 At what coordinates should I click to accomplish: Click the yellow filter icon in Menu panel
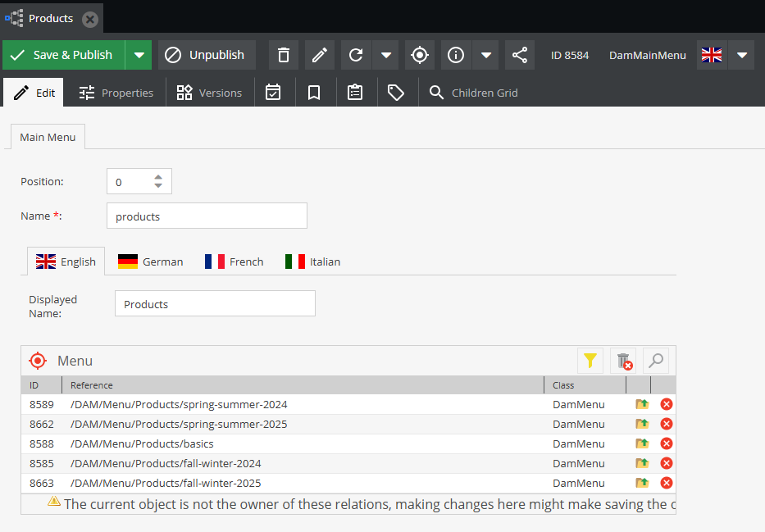(x=590, y=361)
